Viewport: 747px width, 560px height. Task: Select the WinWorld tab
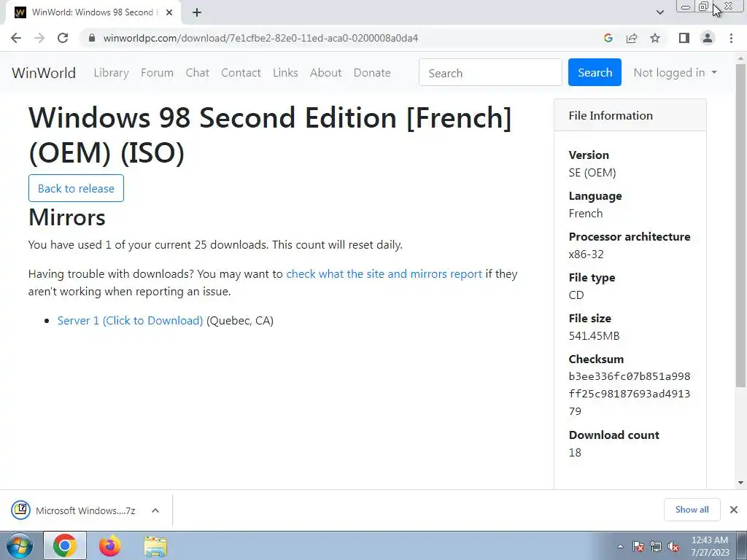(x=93, y=12)
